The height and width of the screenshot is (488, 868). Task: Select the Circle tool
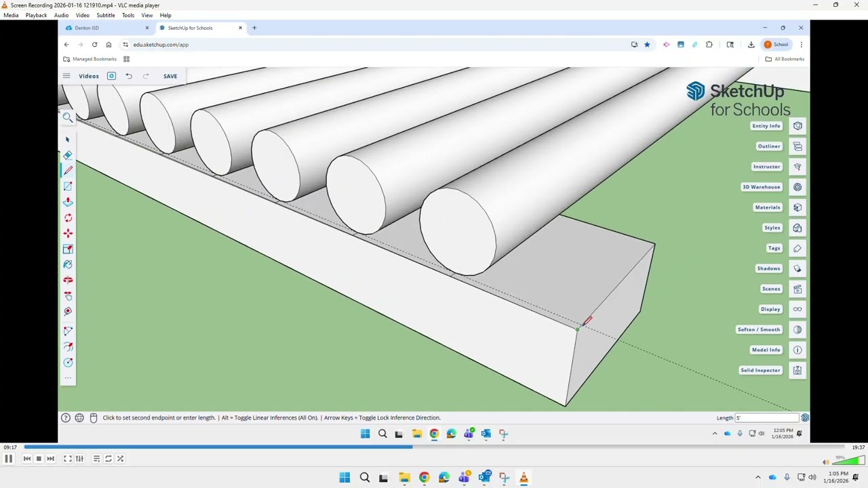[x=68, y=362]
